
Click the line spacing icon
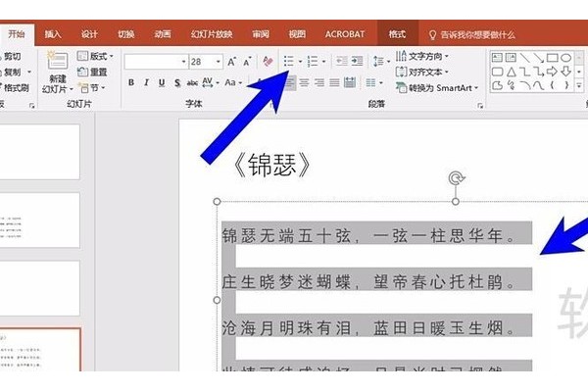coord(378,61)
